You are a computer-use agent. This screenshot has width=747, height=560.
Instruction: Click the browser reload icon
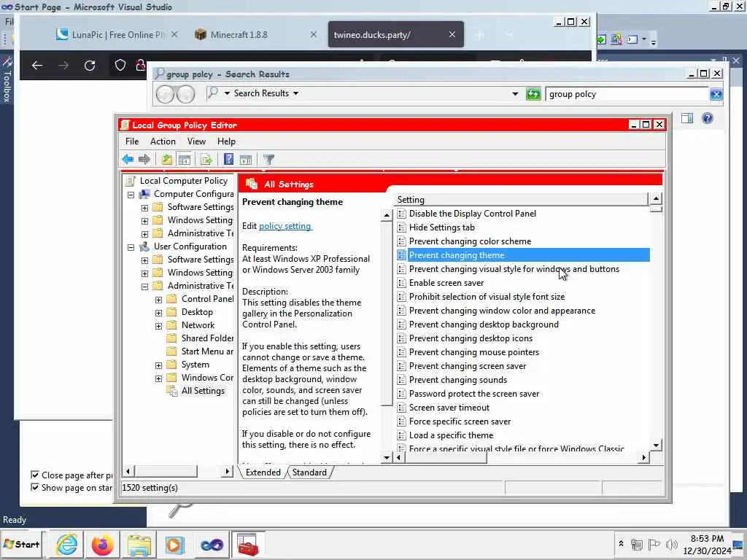pos(90,65)
